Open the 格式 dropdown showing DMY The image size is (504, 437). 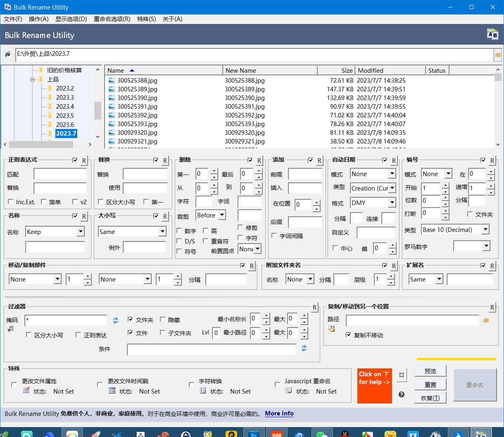click(x=392, y=203)
